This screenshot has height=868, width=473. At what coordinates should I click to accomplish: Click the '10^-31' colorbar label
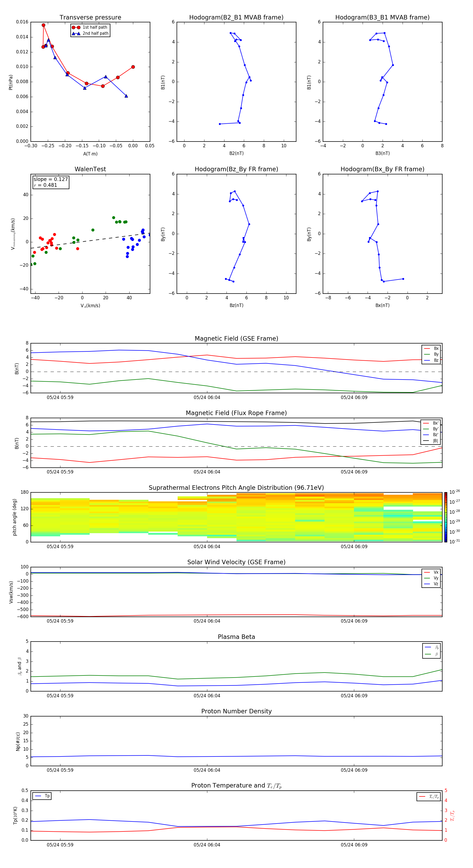click(x=455, y=542)
